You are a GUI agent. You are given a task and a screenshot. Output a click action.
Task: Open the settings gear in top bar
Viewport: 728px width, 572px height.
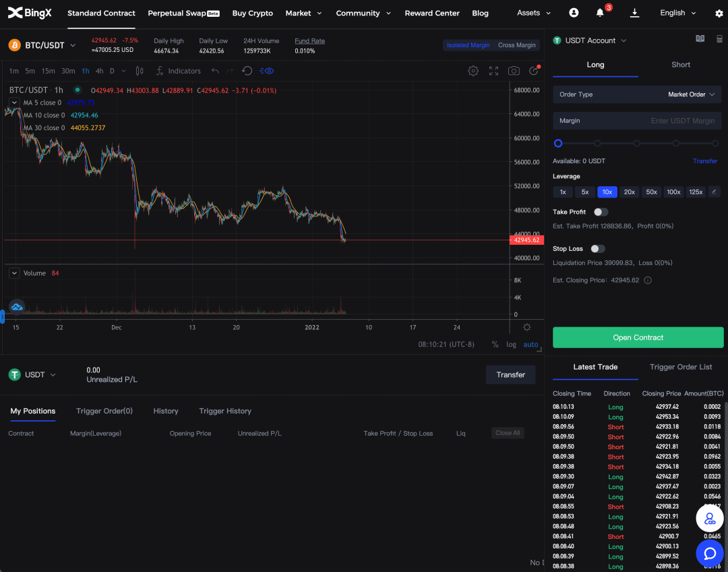coord(719,13)
